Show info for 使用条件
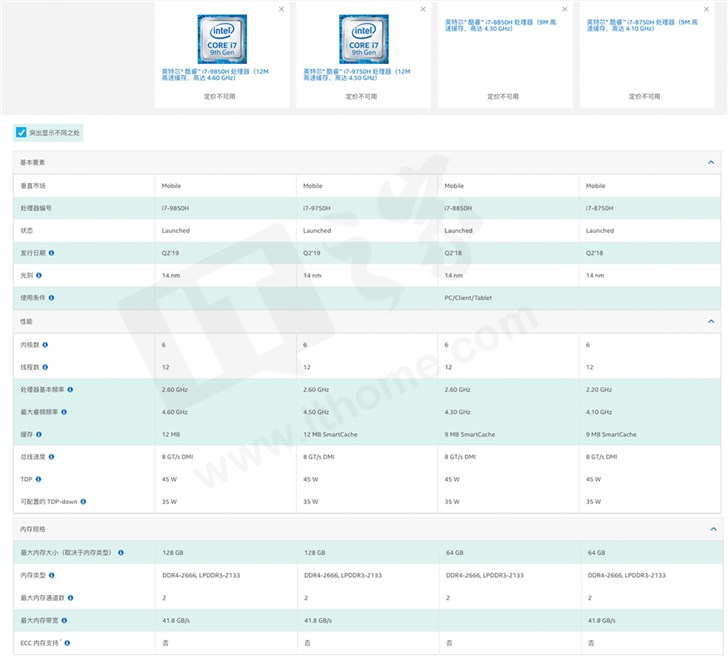The image size is (728, 672). click(x=52, y=298)
